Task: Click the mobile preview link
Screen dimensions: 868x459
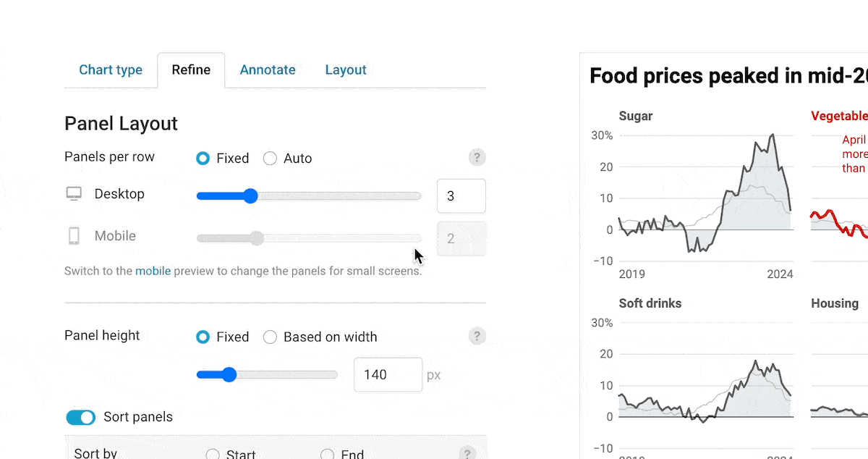Action: [x=153, y=271]
